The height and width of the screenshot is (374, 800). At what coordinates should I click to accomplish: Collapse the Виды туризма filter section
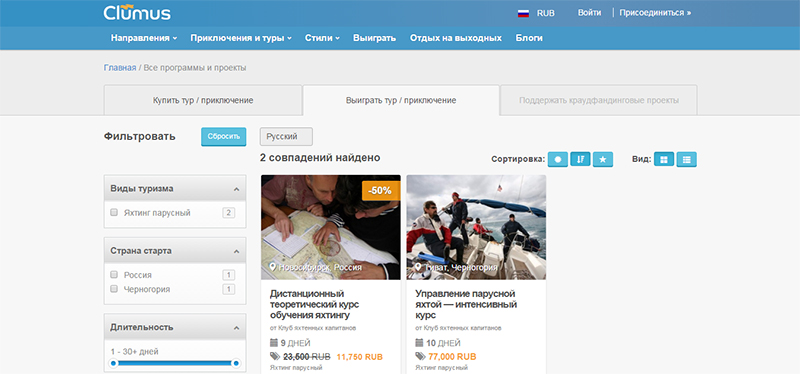(236, 189)
